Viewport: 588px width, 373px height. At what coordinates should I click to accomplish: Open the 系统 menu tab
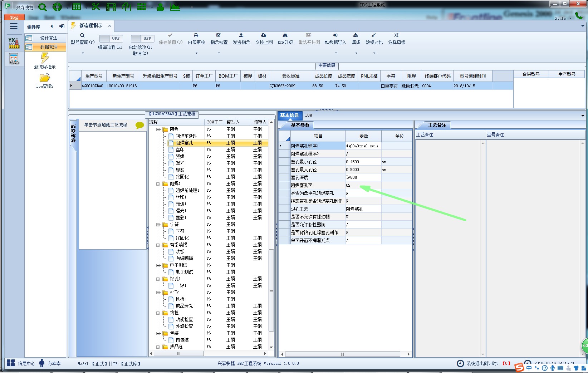[x=14, y=18]
